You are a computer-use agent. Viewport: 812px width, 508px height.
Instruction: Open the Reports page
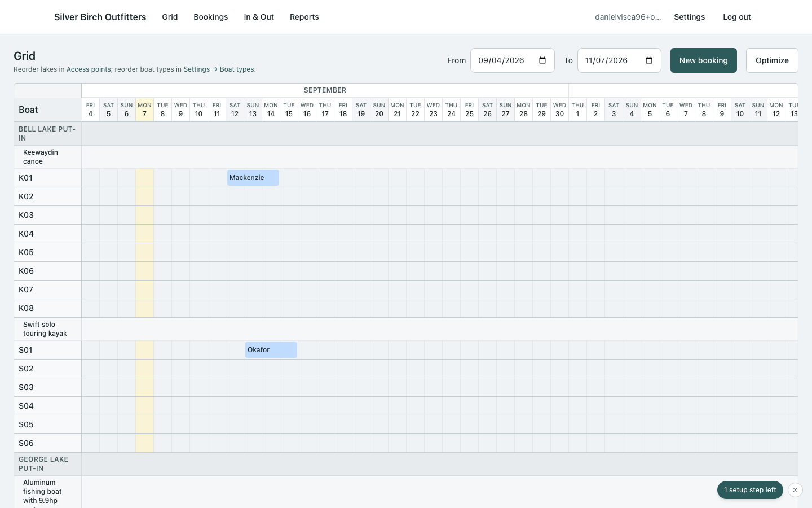pyautogui.click(x=304, y=17)
